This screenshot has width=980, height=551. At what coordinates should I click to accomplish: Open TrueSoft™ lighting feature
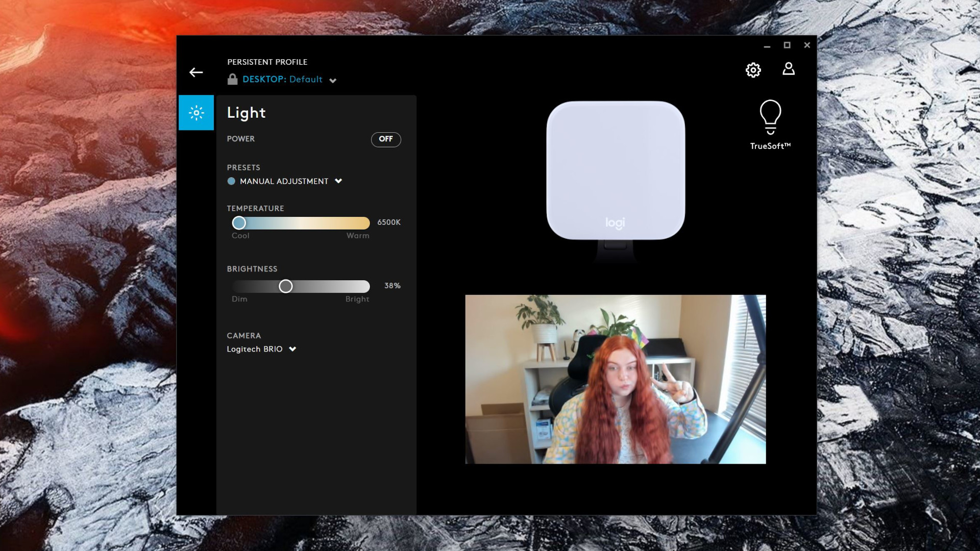click(770, 124)
